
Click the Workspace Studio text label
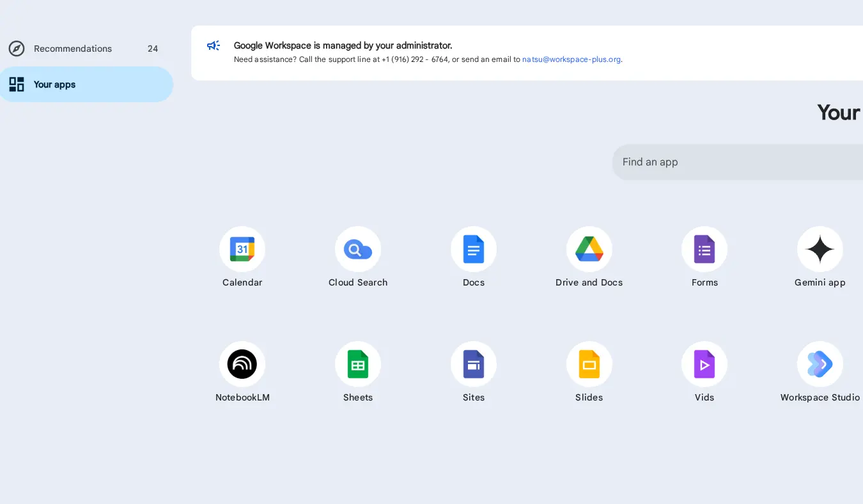tap(820, 397)
